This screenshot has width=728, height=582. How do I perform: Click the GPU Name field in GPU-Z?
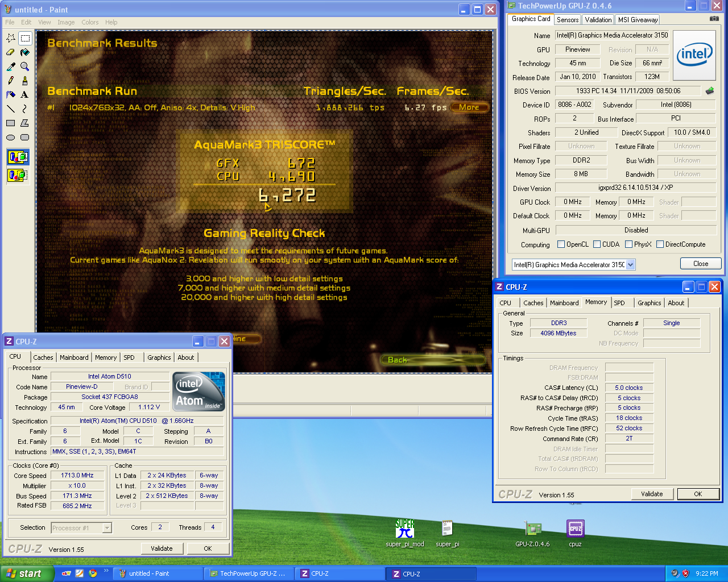click(x=614, y=35)
